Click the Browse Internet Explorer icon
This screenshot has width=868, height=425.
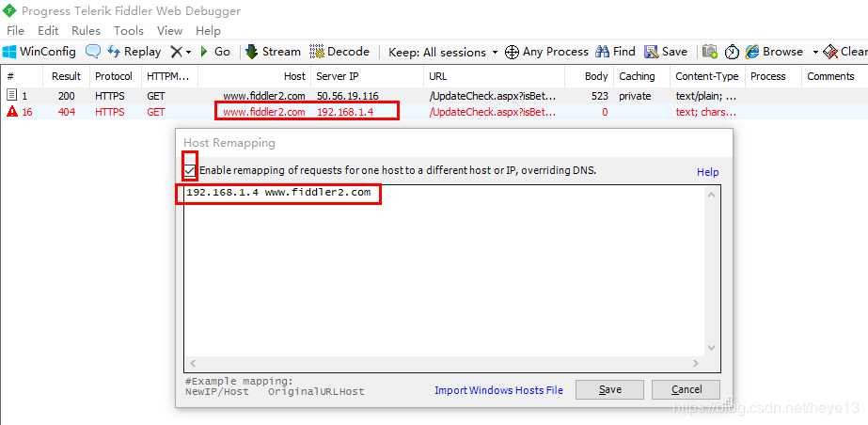click(x=752, y=52)
